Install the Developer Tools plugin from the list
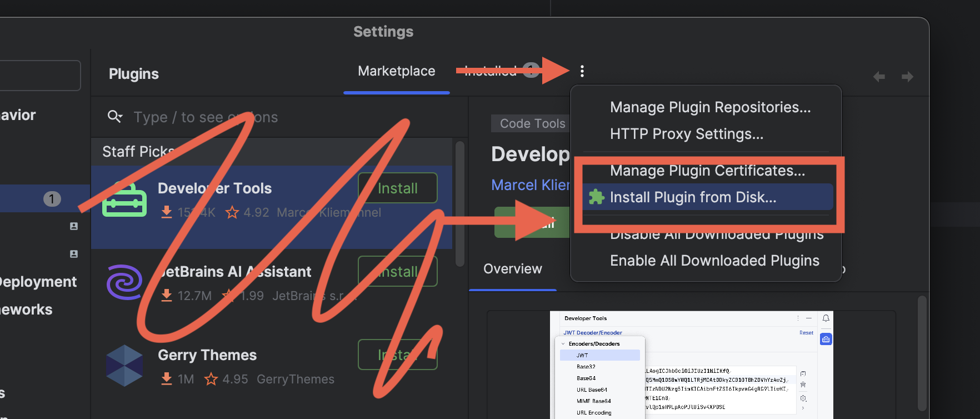Viewport: 980px width, 419px height. coord(397,188)
